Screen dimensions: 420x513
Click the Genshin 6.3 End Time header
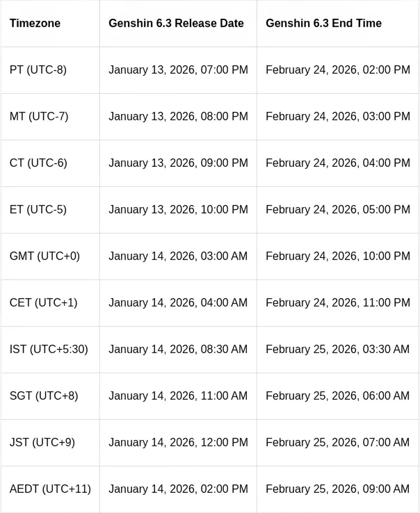click(x=323, y=24)
